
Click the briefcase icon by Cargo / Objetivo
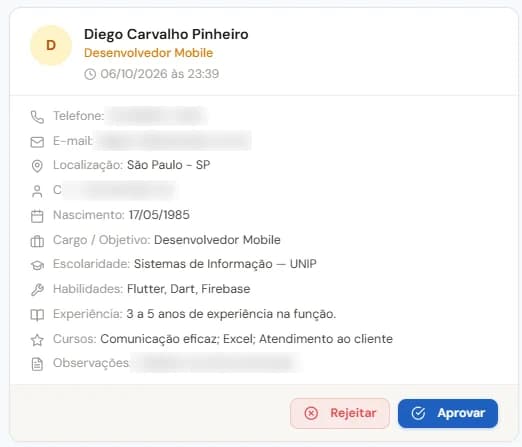(x=37, y=241)
